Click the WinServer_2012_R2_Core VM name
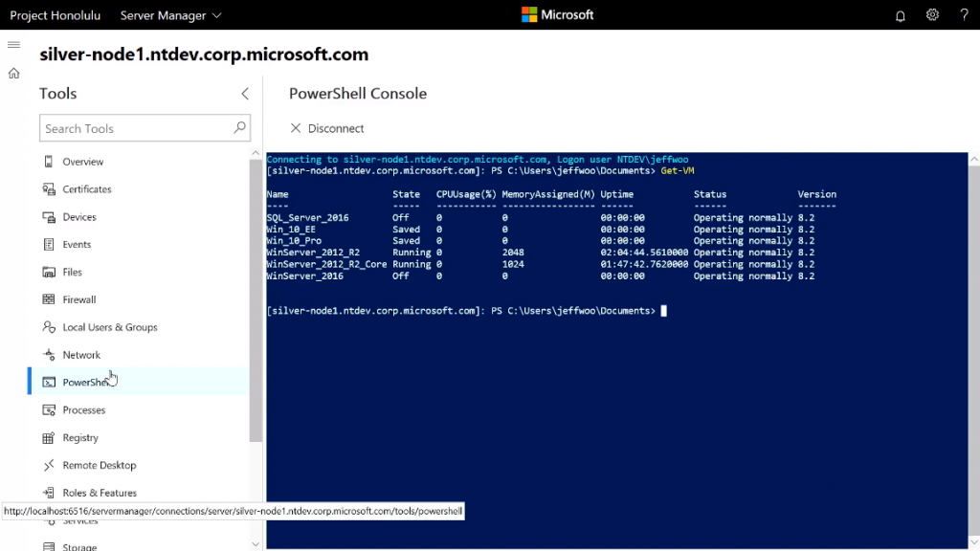This screenshot has width=980, height=551. (327, 264)
